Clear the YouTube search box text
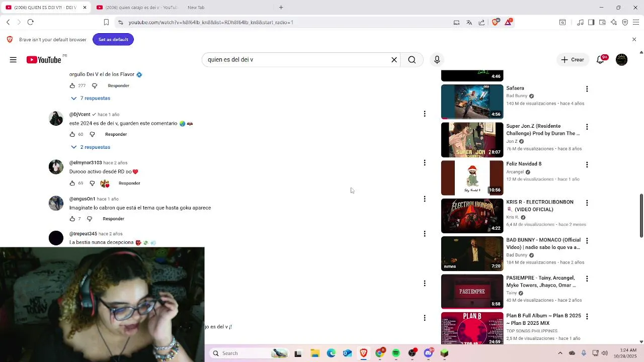This screenshot has width=644, height=362. tap(394, 60)
